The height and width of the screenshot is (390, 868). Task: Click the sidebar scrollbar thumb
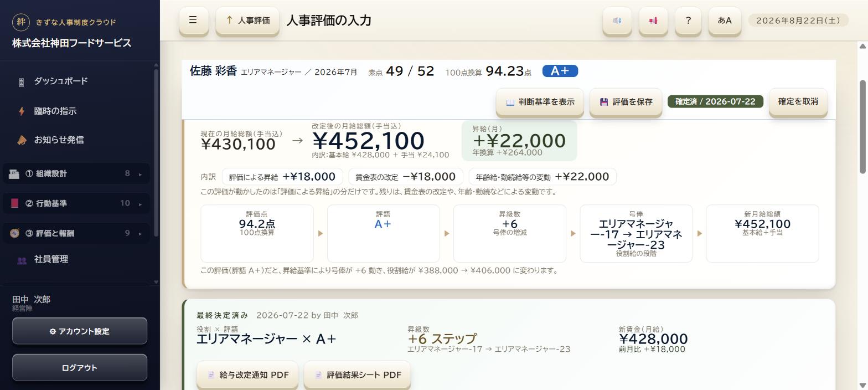(156, 152)
